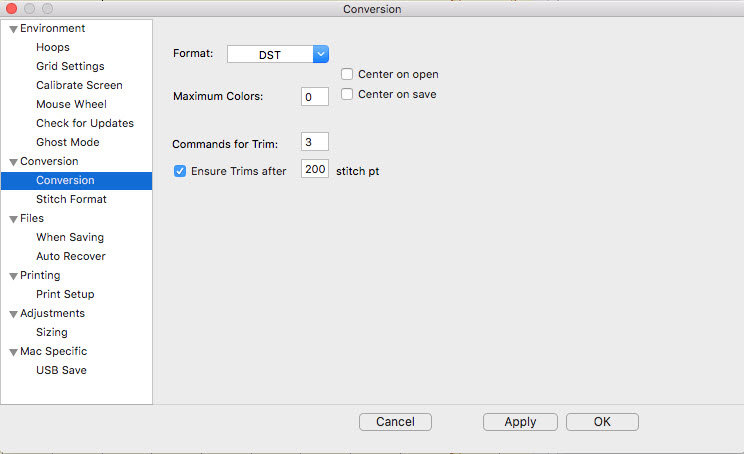Open the Format DST dropdown
Viewport: 744px width, 454px height.
(x=320, y=54)
